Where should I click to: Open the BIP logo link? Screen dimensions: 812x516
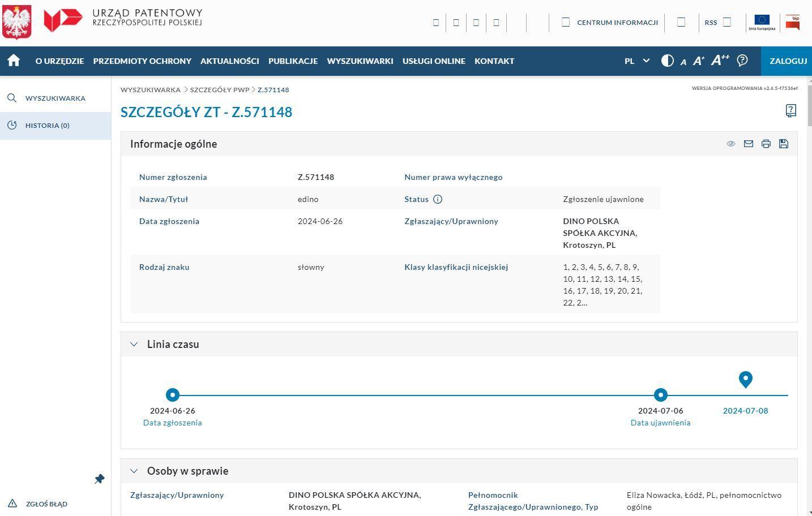pyautogui.click(x=793, y=22)
